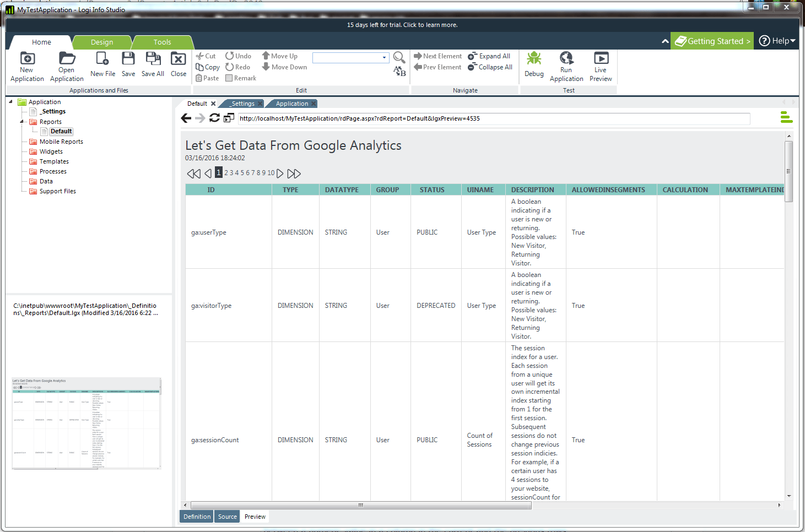Select the Debug icon
805x532 pixels.
533,65
